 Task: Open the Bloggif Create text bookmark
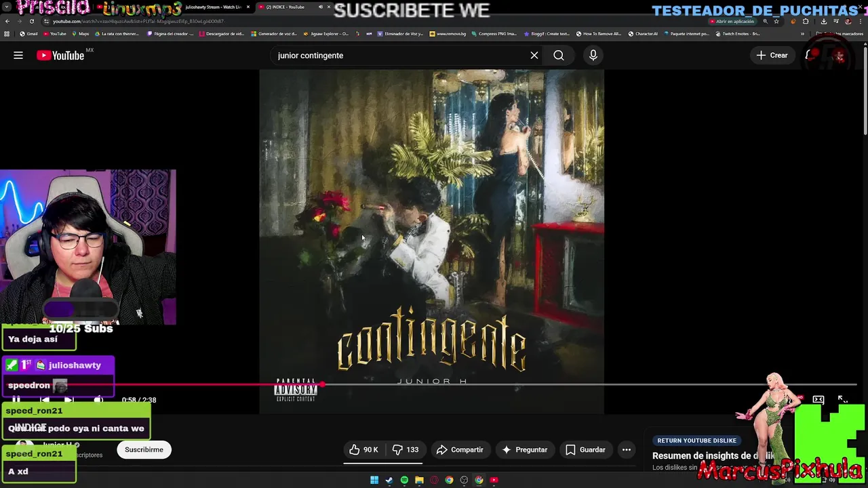tap(546, 34)
